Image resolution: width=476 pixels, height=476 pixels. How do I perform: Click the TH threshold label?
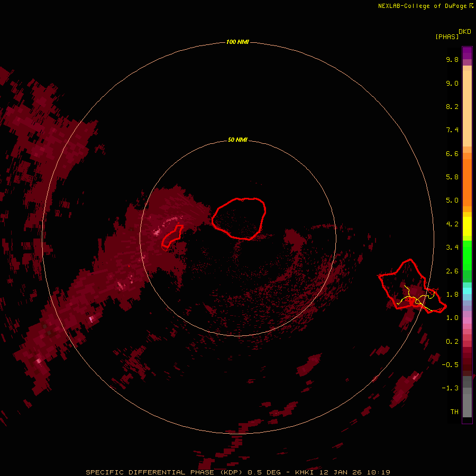454,412
